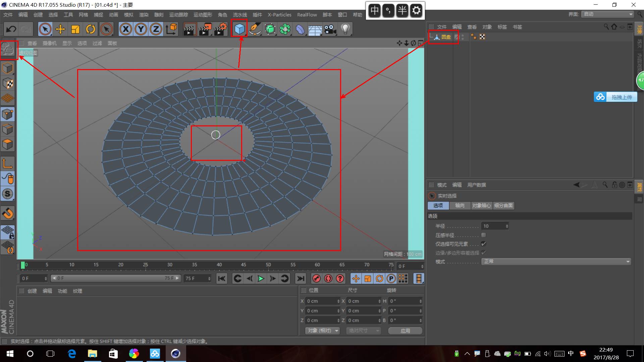Switch to the 细分曲面 tab
This screenshot has width=644, height=362.
coord(503,205)
